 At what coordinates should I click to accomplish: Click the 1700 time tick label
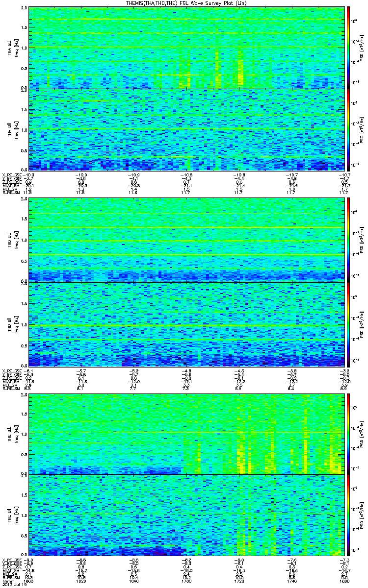click(187, 581)
